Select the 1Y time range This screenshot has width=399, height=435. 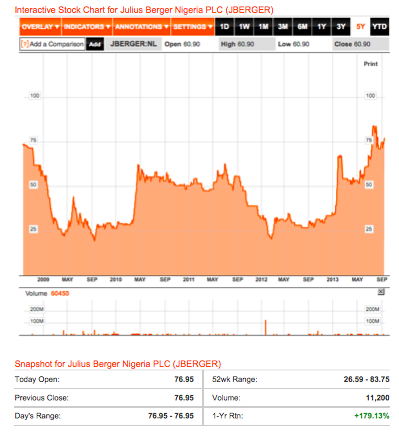pyautogui.click(x=322, y=27)
